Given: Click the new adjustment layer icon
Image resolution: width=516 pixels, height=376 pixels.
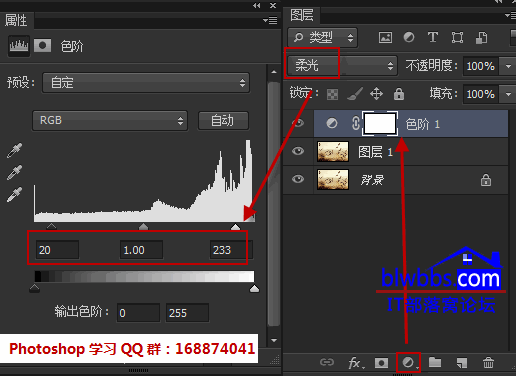Looking at the screenshot, I should click(408, 362).
